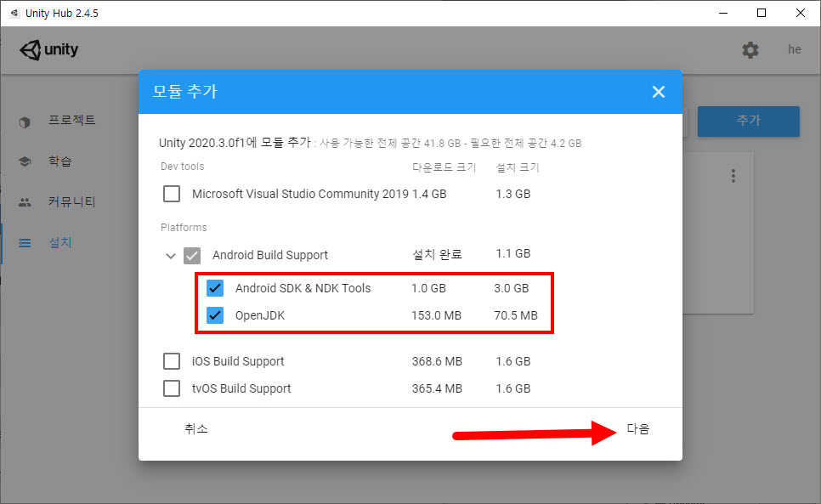Viewport: 821px width, 504px height.
Task: Click the '70.5 MB' OpenJDK install size
Action: 516,315
